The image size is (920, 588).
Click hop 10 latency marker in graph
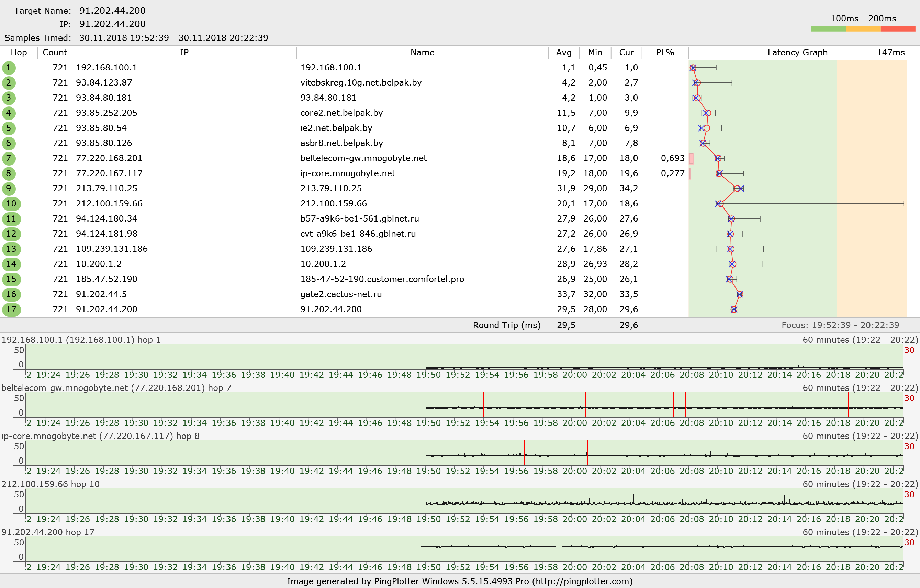[x=719, y=204]
